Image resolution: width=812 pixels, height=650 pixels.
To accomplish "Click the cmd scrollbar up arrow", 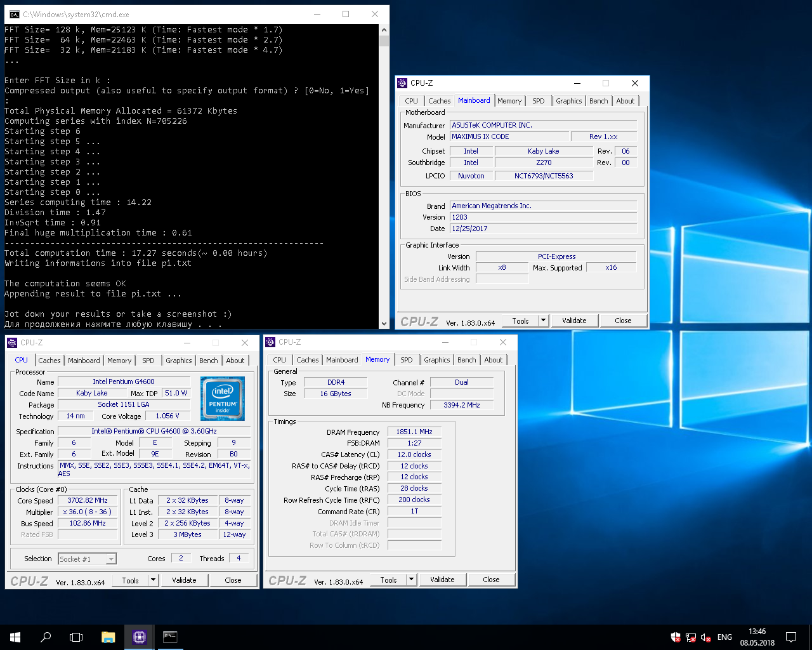I will (384, 29).
